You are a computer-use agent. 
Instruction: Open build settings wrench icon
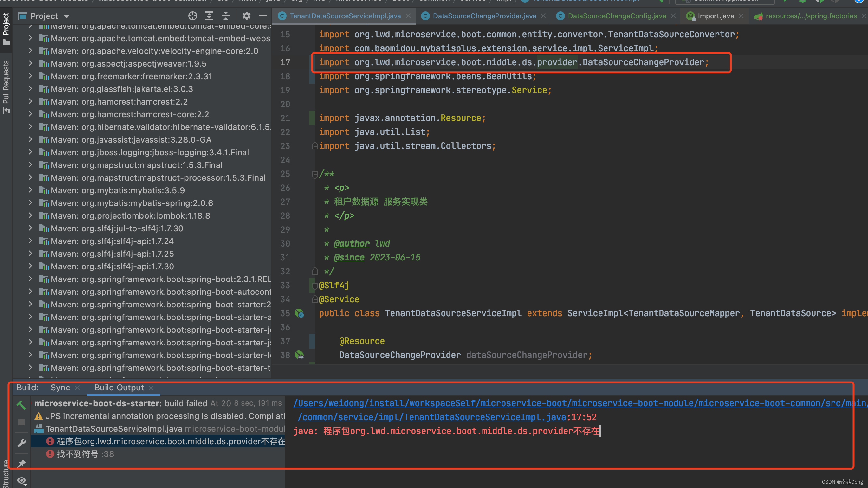pyautogui.click(x=22, y=443)
